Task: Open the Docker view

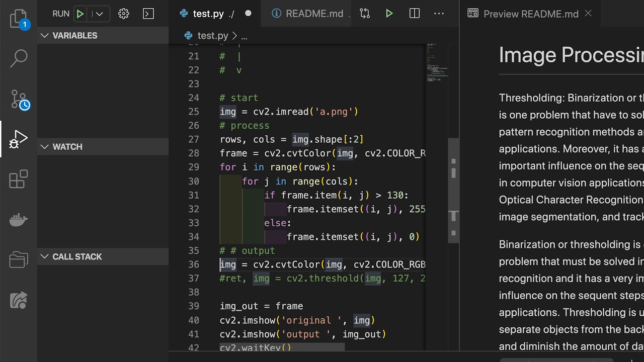Action: click(x=19, y=220)
